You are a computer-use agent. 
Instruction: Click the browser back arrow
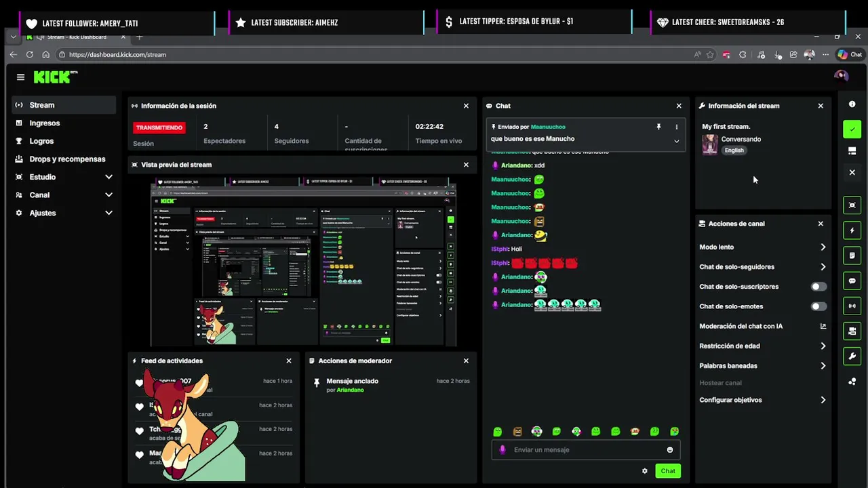(x=13, y=54)
